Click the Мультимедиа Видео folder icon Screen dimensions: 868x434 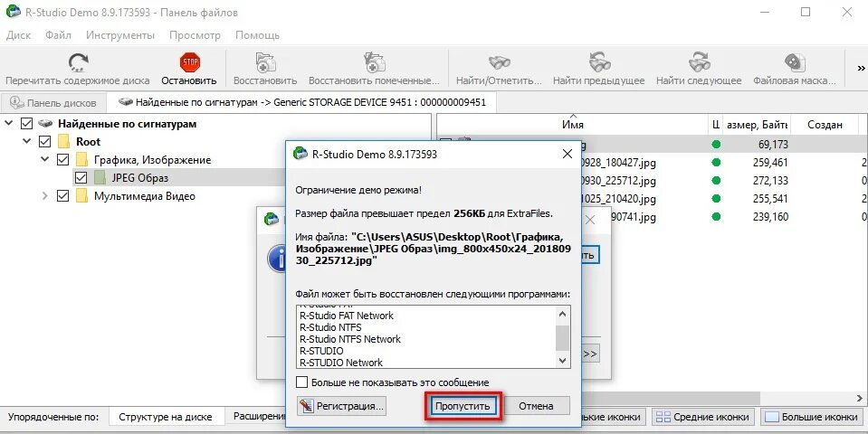coord(82,196)
